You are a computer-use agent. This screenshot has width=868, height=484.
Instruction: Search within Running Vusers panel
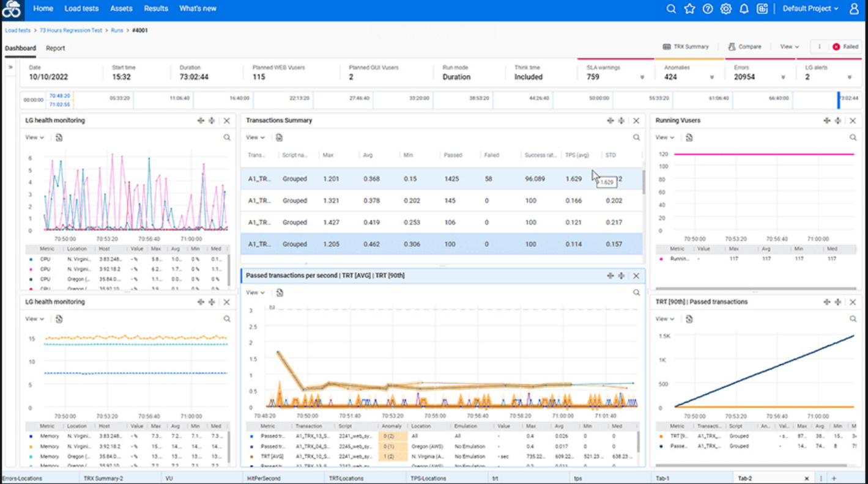(x=853, y=138)
